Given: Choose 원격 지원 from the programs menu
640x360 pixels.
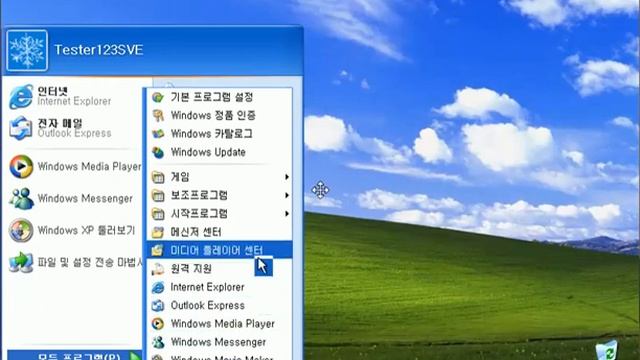Looking at the screenshot, I should [220, 269].
